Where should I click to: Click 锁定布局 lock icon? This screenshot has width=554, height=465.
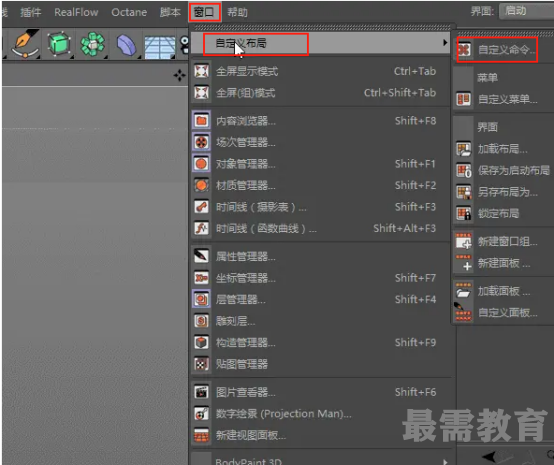463,213
